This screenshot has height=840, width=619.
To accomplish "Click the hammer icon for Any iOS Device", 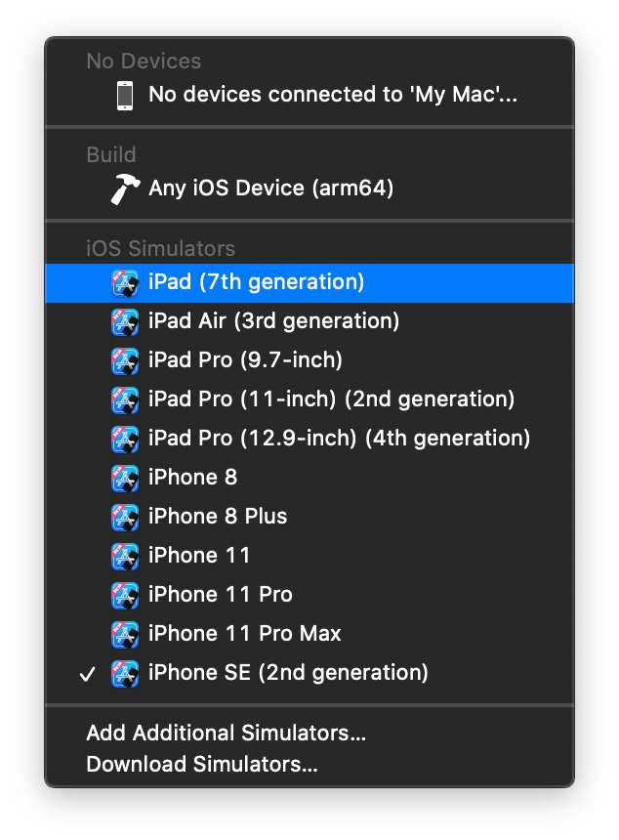I will pos(124,189).
